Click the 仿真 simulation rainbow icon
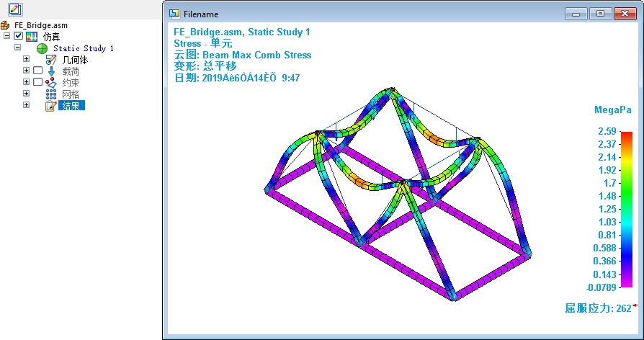This screenshot has height=340, width=644. coord(32,37)
